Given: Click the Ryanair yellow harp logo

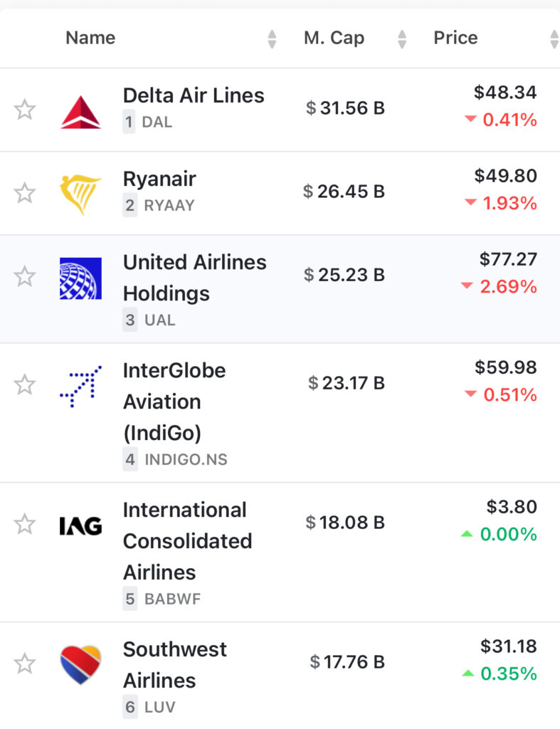Looking at the screenshot, I should point(80,194).
